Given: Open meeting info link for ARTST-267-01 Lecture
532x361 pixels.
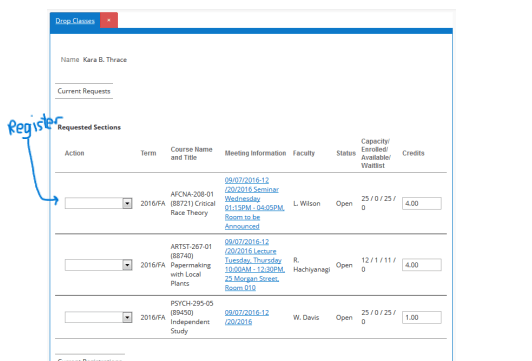Looking at the screenshot, I should pyautogui.click(x=254, y=265).
